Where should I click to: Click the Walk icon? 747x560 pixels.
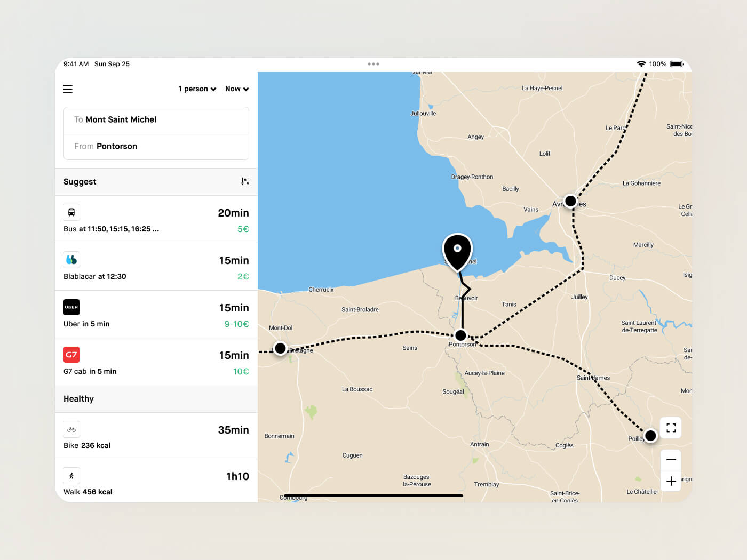point(71,476)
